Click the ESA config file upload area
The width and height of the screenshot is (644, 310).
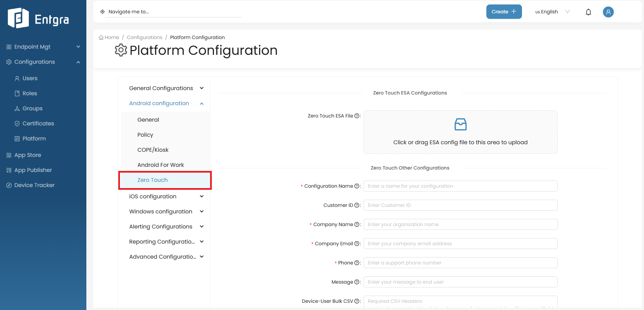(460, 132)
